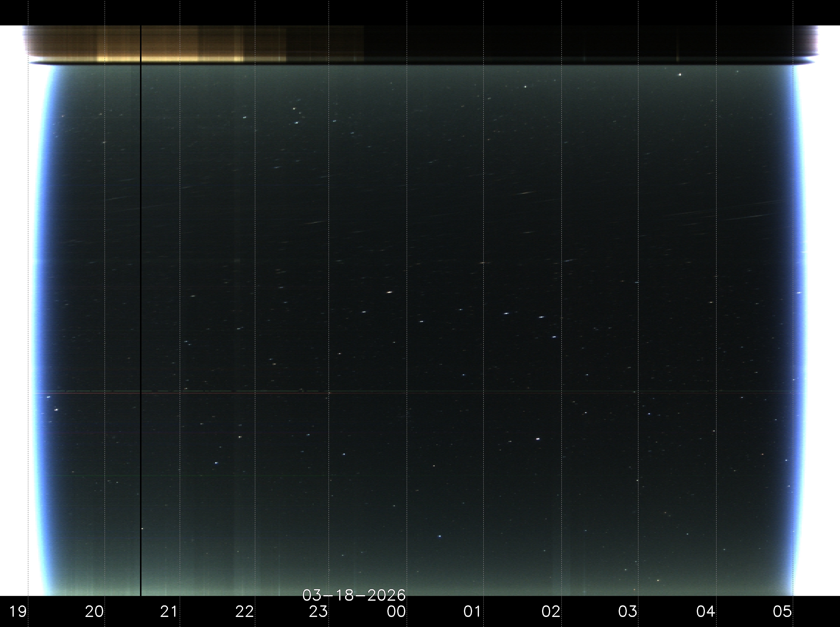Screen dimensions: 840x627
Task: Click the brightest star near top right
Action: pos(680,75)
